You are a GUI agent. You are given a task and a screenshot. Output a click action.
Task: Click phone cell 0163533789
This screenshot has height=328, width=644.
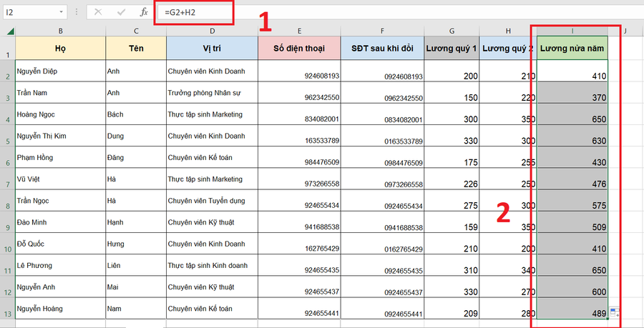click(x=382, y=136)
